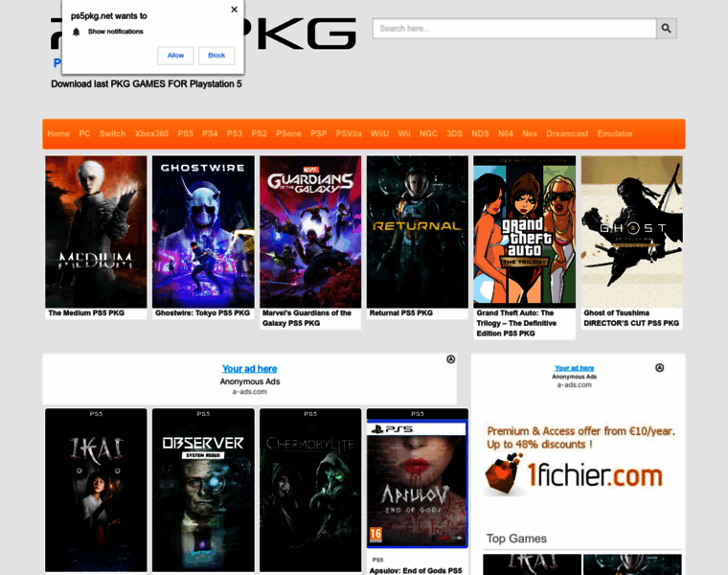
Task: Click Your ad here link in the sidebar ad
Action: [x=575, y=368]
